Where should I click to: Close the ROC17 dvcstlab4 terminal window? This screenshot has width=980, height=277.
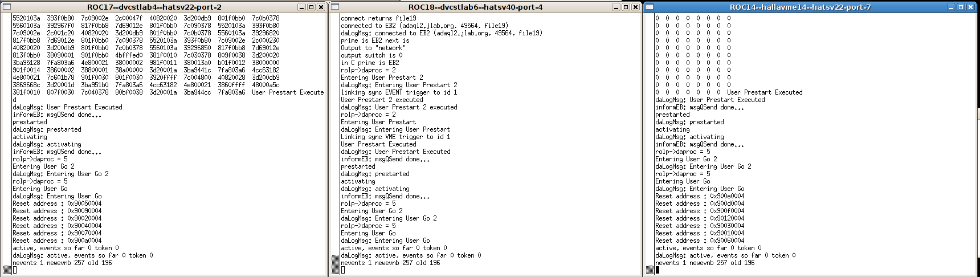[321, 7]
